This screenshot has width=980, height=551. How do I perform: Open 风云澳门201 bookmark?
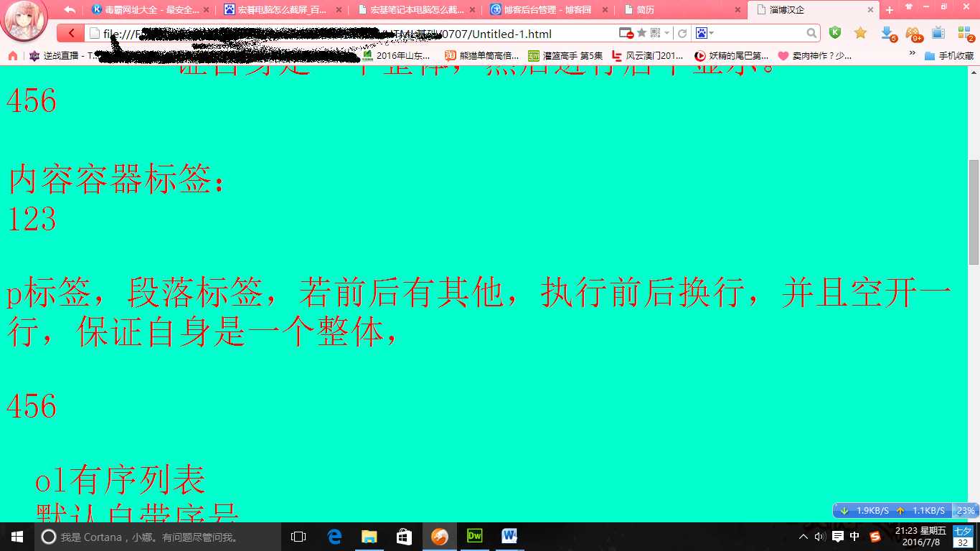[647, 55]
